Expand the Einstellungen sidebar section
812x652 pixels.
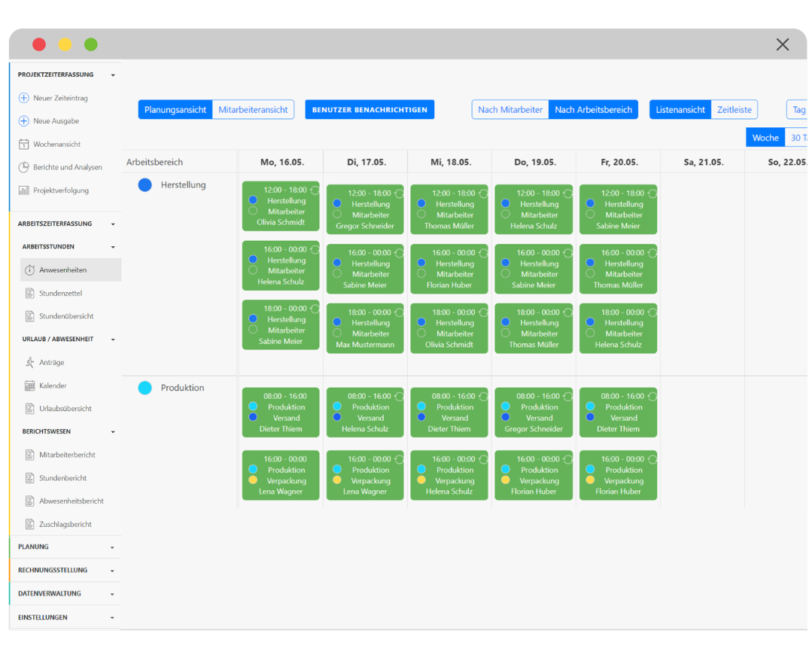click(113, 617)
